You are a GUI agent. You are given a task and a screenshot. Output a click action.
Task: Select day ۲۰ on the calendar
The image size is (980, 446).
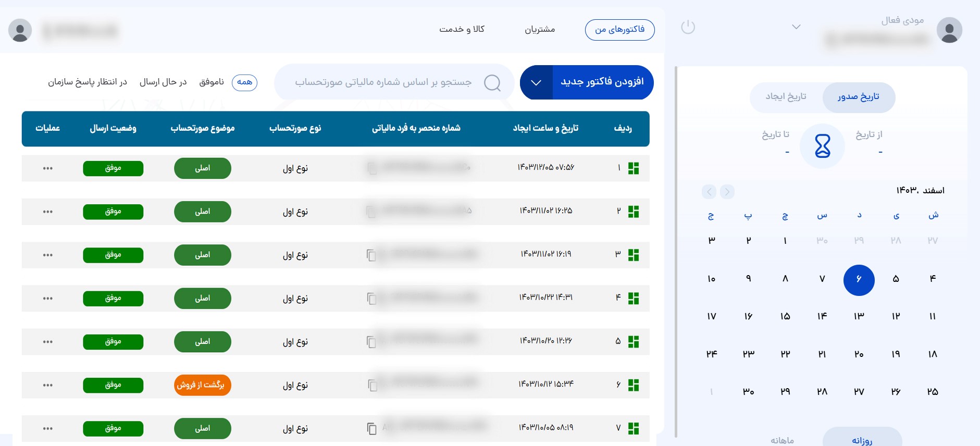pyautogui.click(x=859, y=354)
